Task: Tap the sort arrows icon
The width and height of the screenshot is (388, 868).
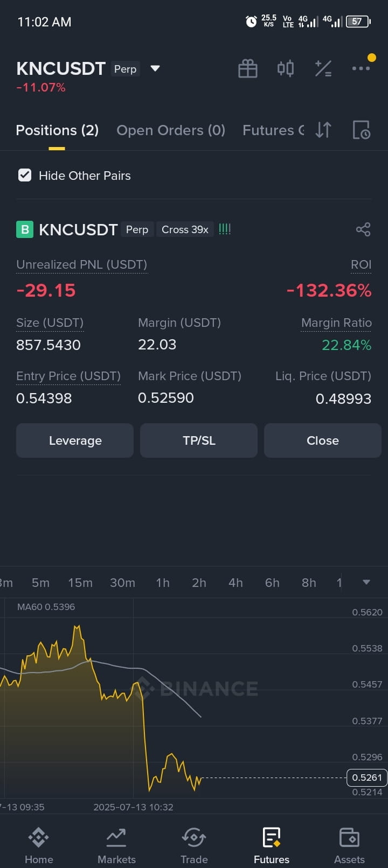Action: pos(323,130)
